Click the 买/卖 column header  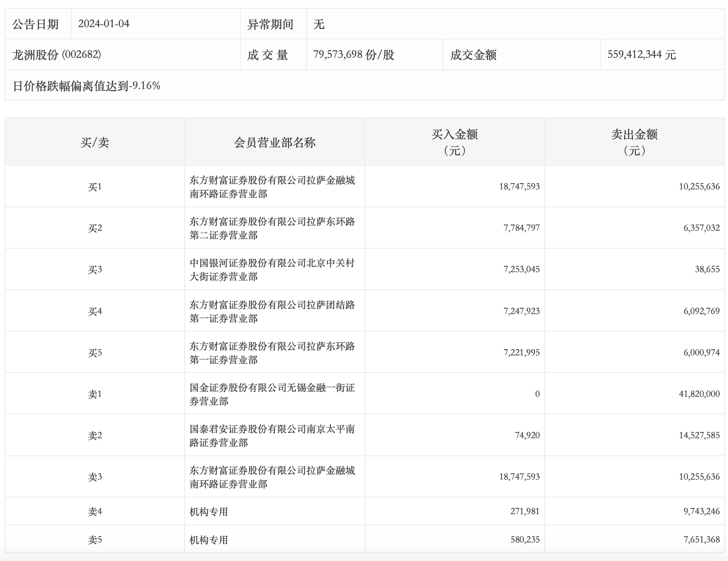coord(95,142)
